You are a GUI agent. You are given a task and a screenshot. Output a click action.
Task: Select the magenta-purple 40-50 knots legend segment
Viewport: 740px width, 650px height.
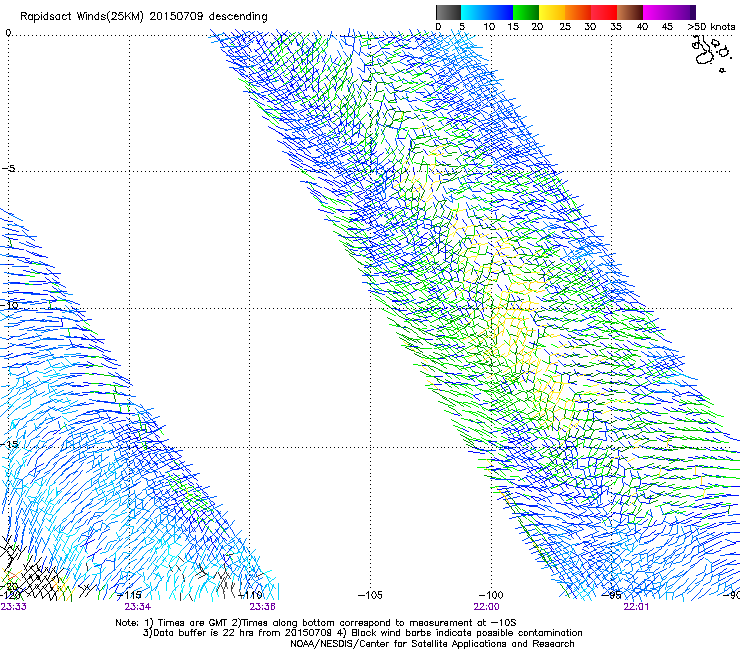tap(669, 12)
